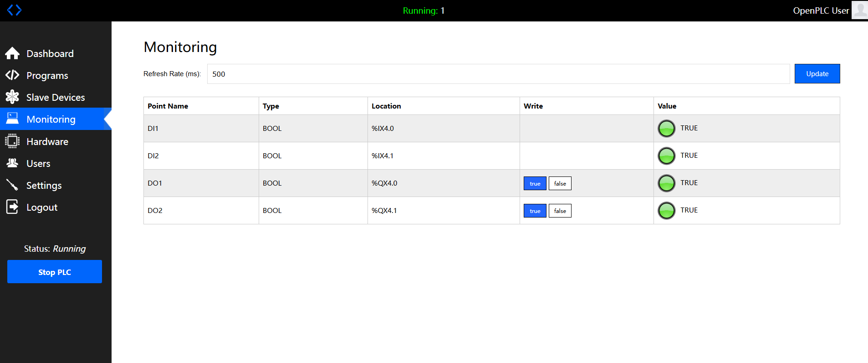Go to Slave Devices page

tap(56, 97)
